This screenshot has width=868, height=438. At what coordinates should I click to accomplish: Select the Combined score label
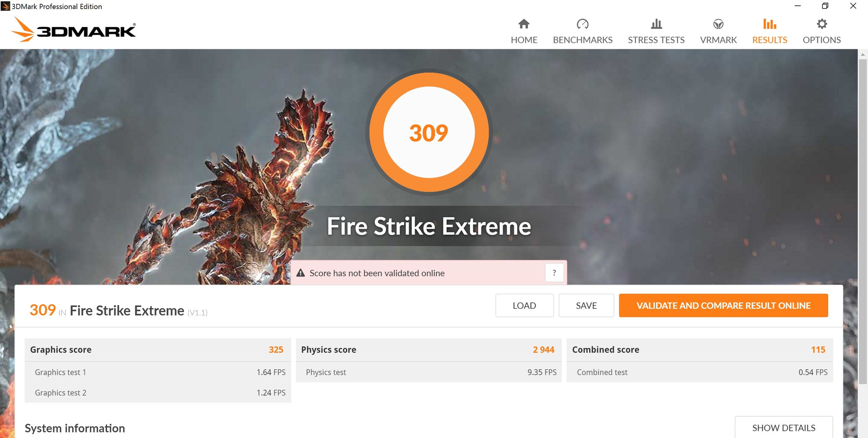point(606,349)
